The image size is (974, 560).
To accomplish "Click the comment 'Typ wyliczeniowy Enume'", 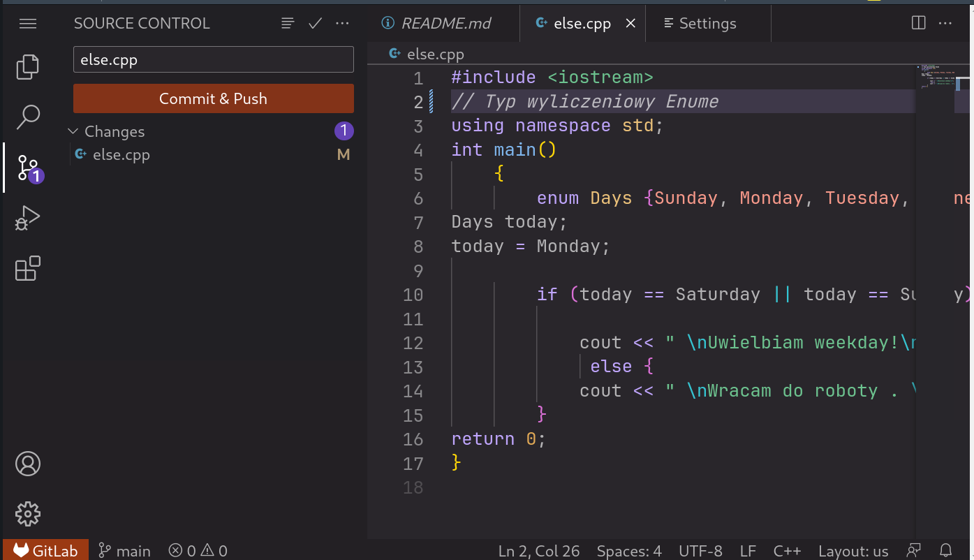I will [x=601, y=102].
